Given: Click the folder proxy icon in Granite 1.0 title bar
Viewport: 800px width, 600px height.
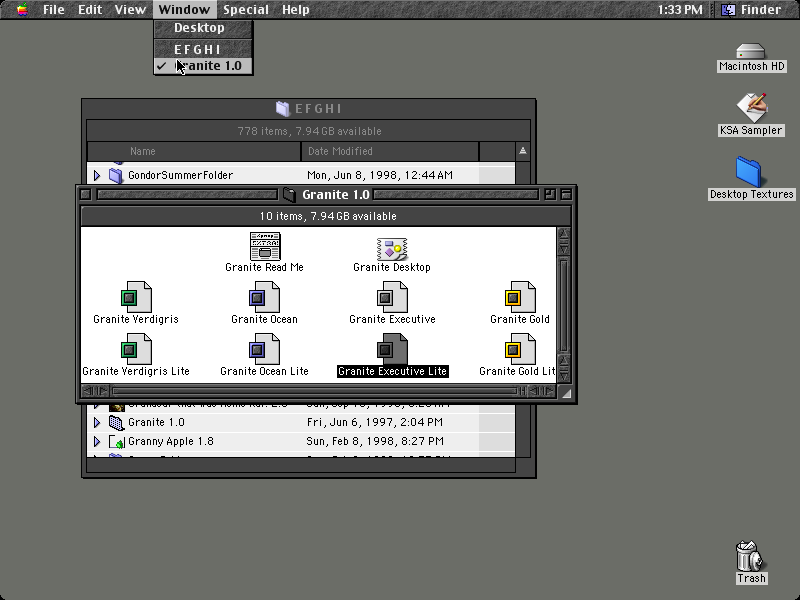Looking at the screenshot, I should click(x=290, y=195).
